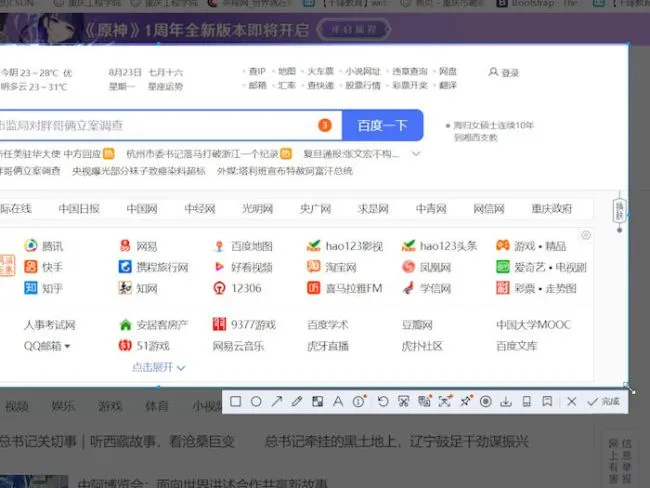Save the screenshot with download icon
The image size is (650, 488).
click(x=506, y=401)
